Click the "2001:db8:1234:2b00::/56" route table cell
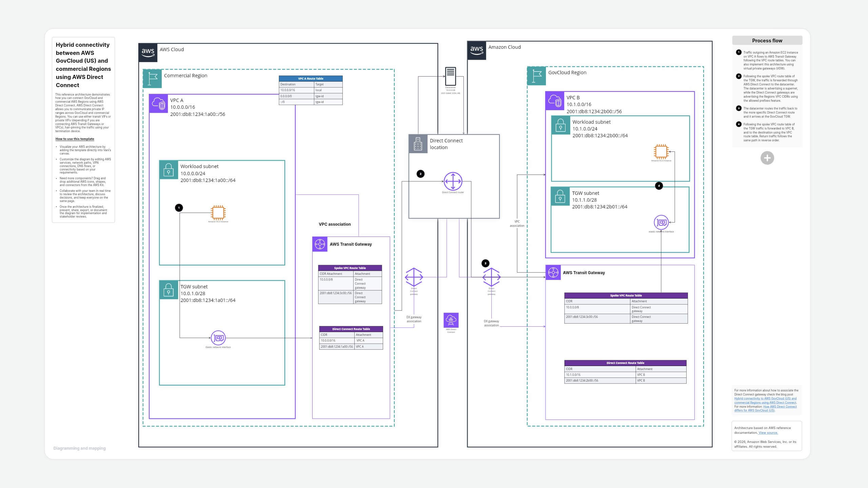 [600, 381]
